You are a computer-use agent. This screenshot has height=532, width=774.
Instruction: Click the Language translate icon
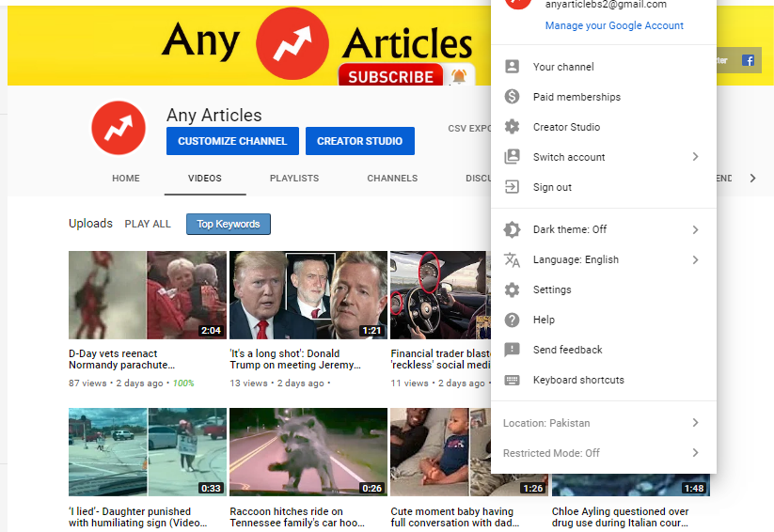click(512, 259)
